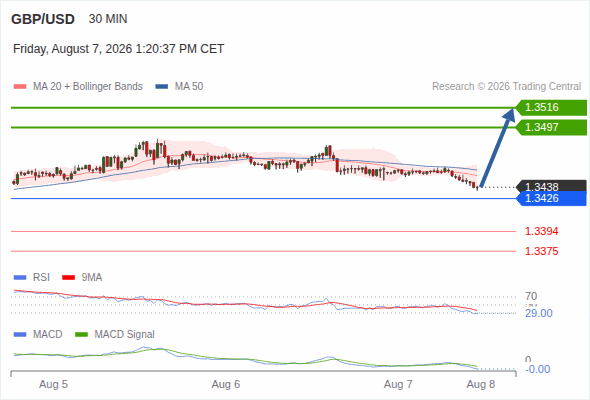Click the MA 50 blue legend swatch

click(x=162, y=87)
